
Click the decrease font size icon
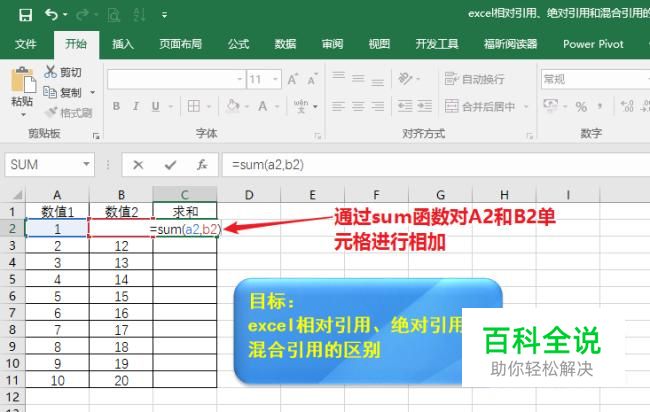point(312,79)
